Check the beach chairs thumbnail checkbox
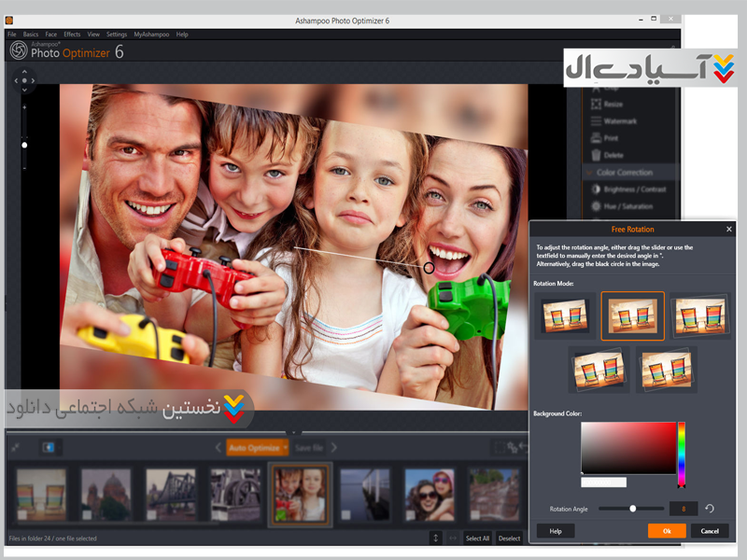The image size is (747, 560). click(22, 514)
